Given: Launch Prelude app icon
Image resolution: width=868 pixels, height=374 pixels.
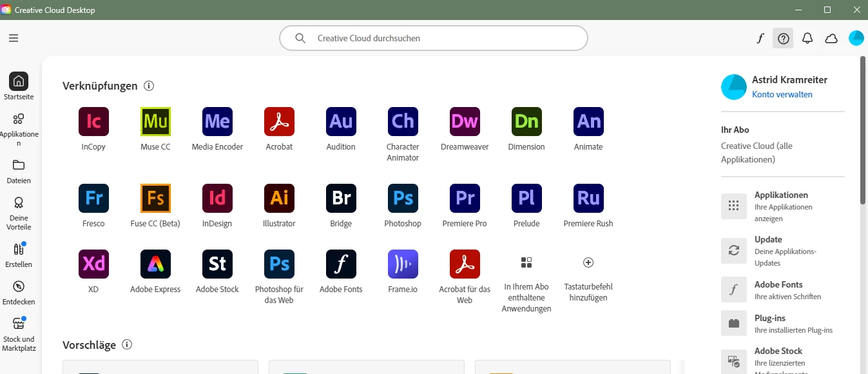Looking at the screenshot, I should coord(526,198).
